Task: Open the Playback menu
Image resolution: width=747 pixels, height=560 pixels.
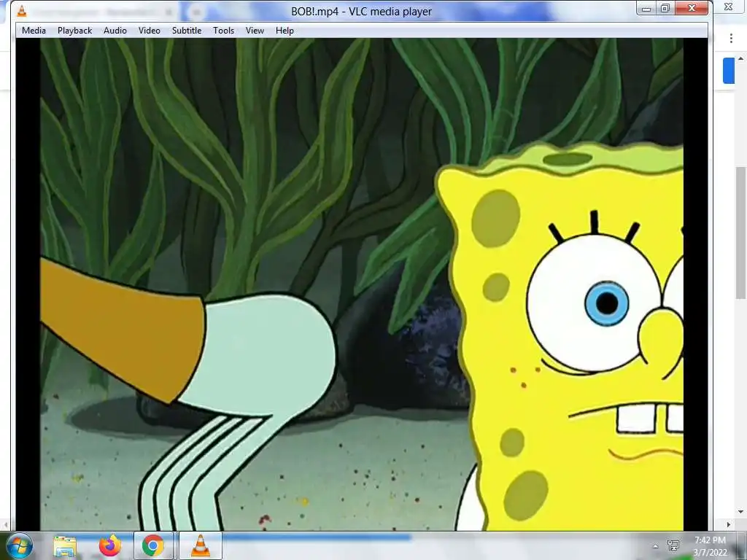Action: pos(75,31)
